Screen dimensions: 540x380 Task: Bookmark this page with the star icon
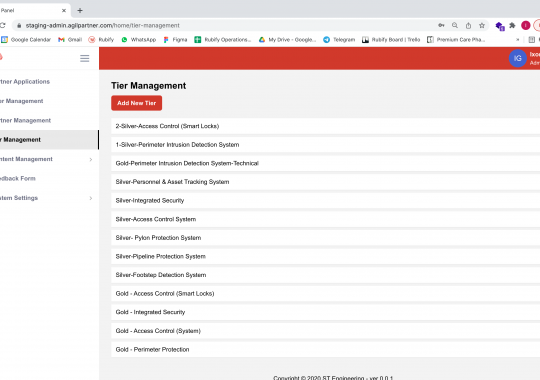coord(482,25)
